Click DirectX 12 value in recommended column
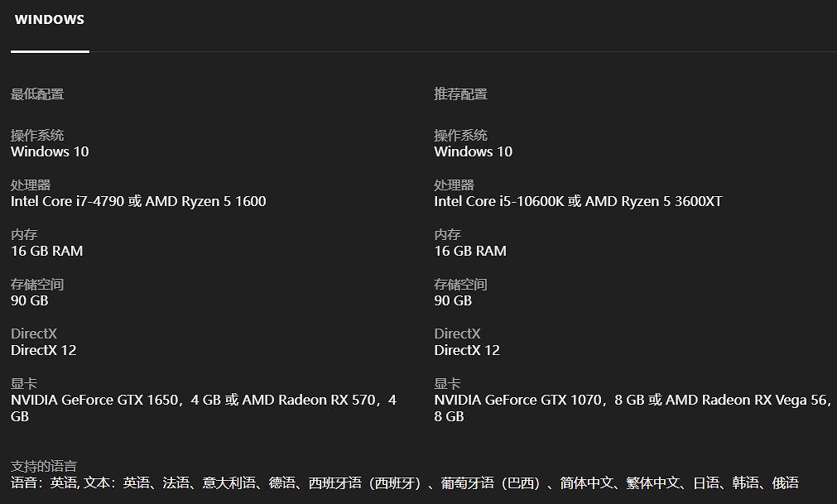837x504 pixels. tap(466, 350)
